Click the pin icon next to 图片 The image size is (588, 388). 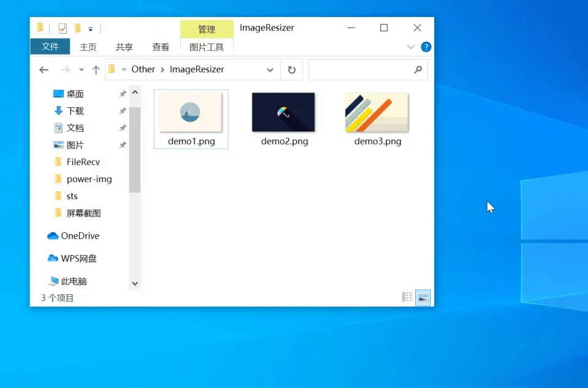point(123,145)
